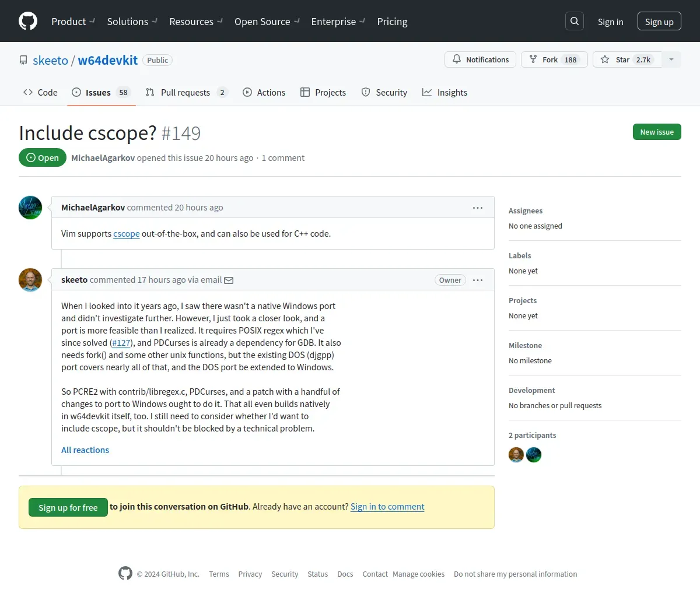
Task: Expand the dropdown arrow next to Star
Action: [x=671, y=59]
